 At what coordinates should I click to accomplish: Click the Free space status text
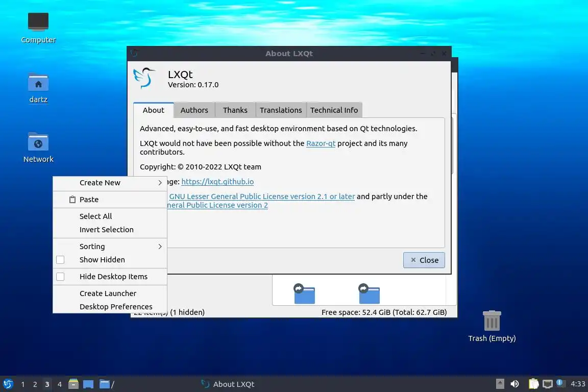(384, 312)
